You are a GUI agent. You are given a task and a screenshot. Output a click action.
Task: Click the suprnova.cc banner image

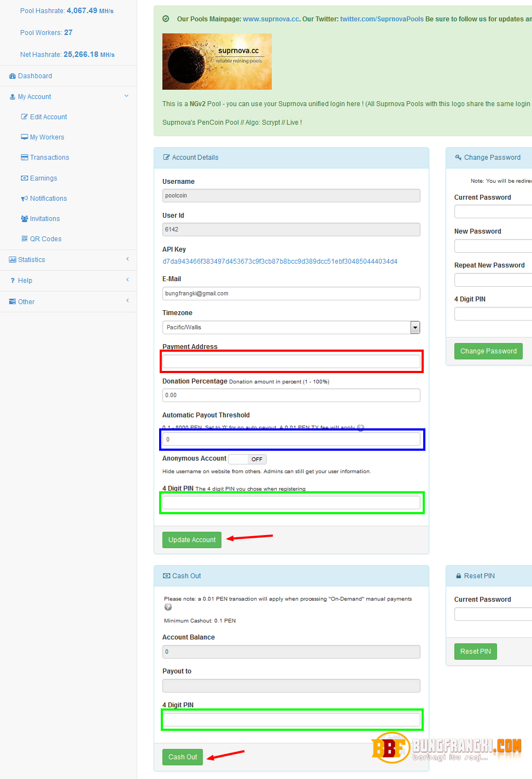pyautogui.click(x=217, y=62)
